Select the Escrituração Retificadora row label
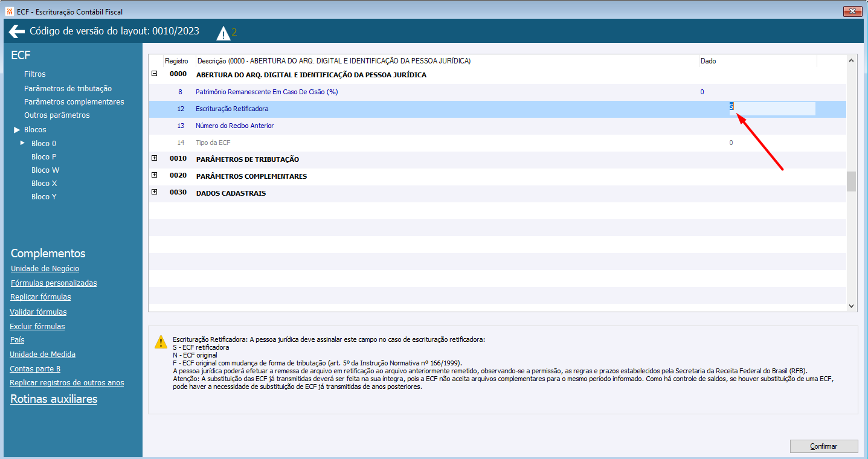Viewport: 868px width, 459px height. pyautogui.click(x=232, y=109)
